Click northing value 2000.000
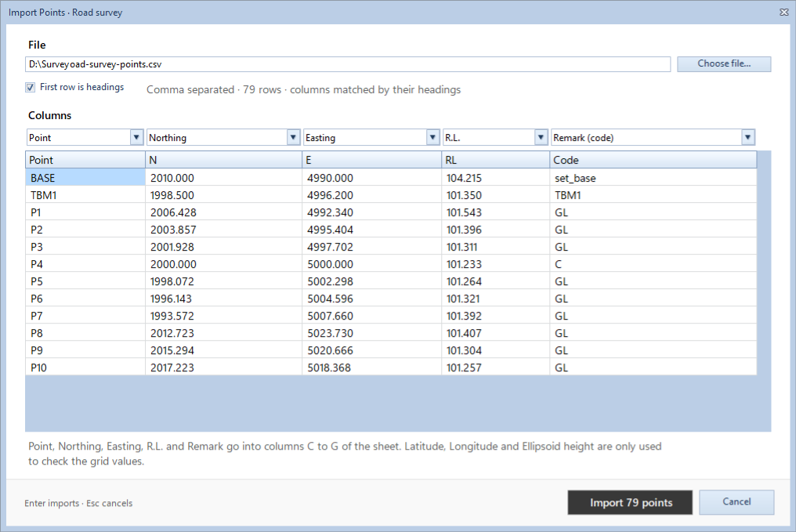The image size is (796, 532). click(x=223, y=264)
